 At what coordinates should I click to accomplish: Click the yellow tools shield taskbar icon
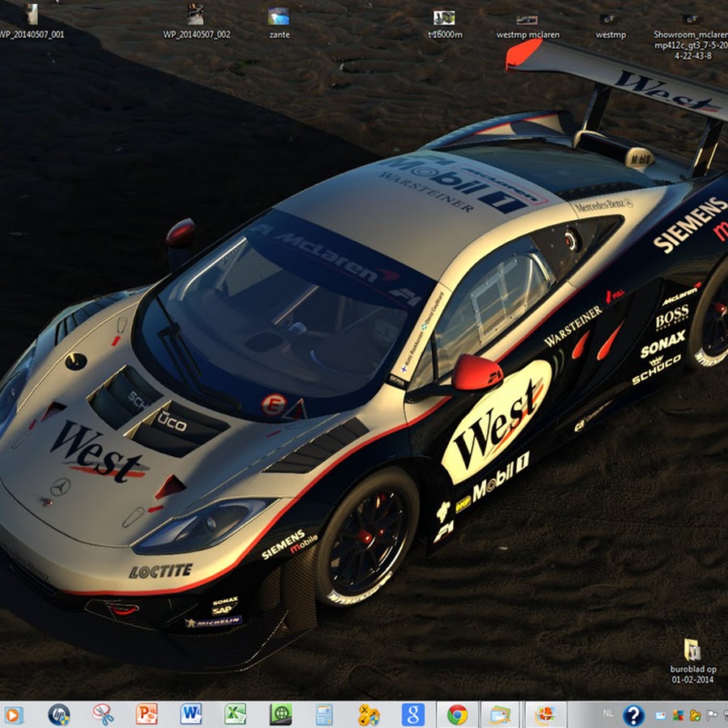(x=369, y=715)
